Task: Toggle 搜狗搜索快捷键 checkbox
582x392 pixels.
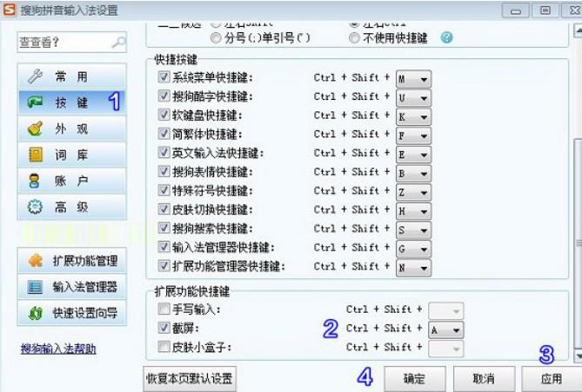Action: coord(164,228)
